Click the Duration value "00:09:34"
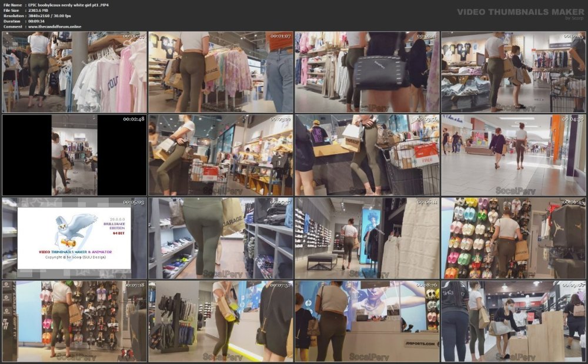588x364 pixels. [36, 21]
